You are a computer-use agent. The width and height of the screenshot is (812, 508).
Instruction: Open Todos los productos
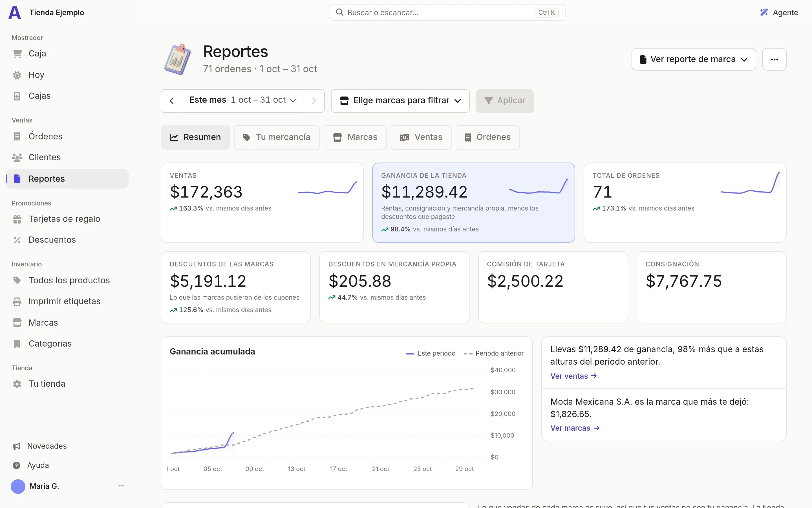point(67,281)
